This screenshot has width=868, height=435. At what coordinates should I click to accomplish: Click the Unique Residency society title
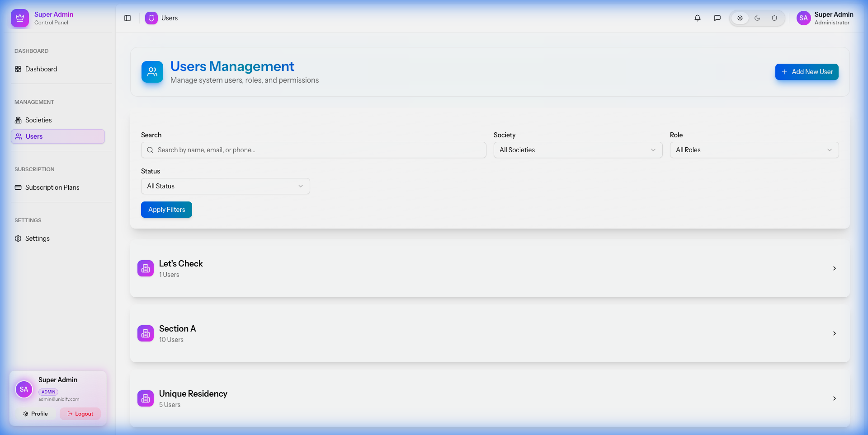[x=193, y=394]
